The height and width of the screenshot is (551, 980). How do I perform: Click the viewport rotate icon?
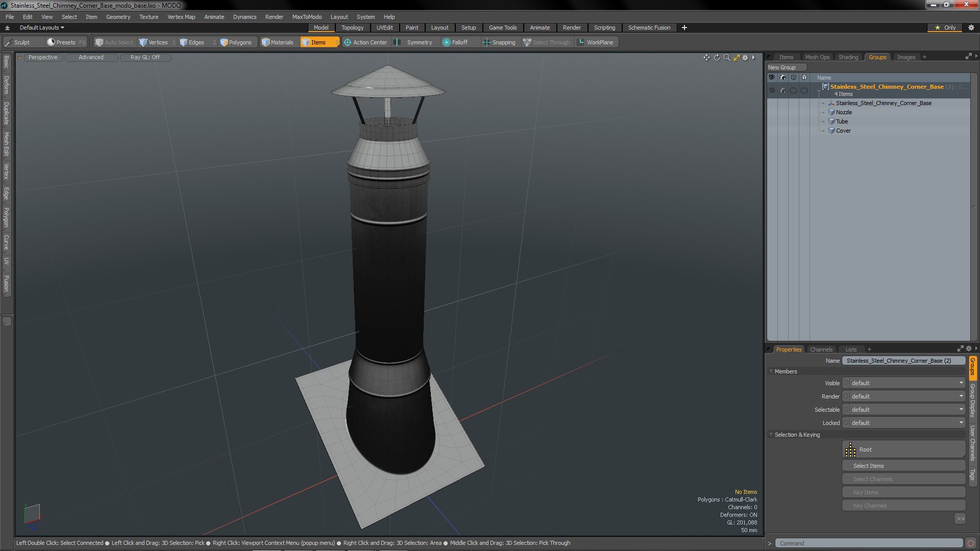tap(717, 58)
